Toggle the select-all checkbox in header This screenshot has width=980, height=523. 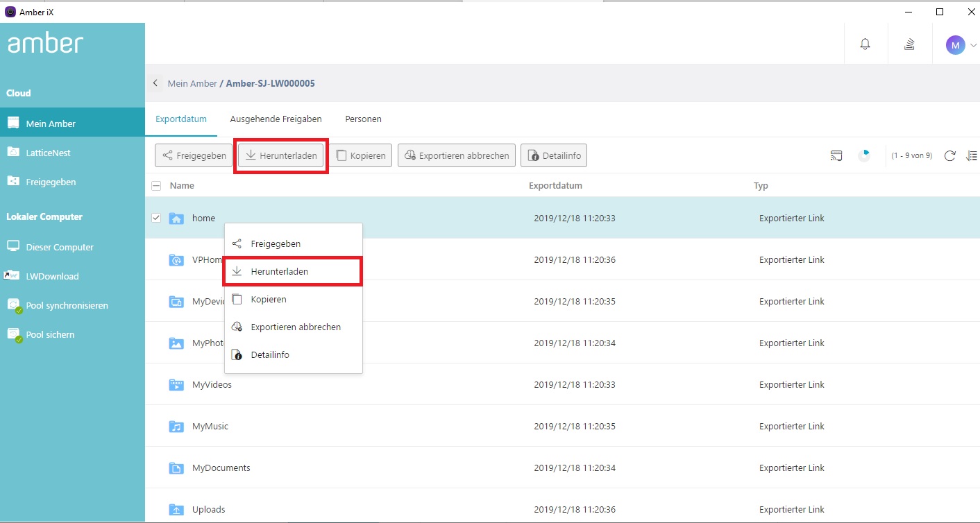[x=156, y=186]
